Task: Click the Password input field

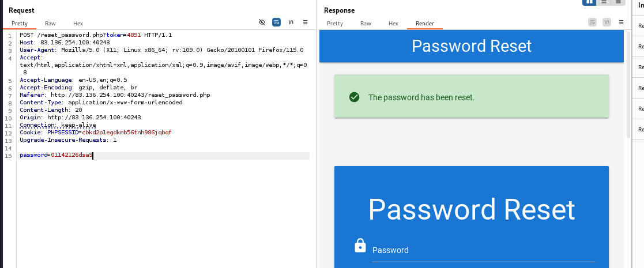Action: click(483, 251)
